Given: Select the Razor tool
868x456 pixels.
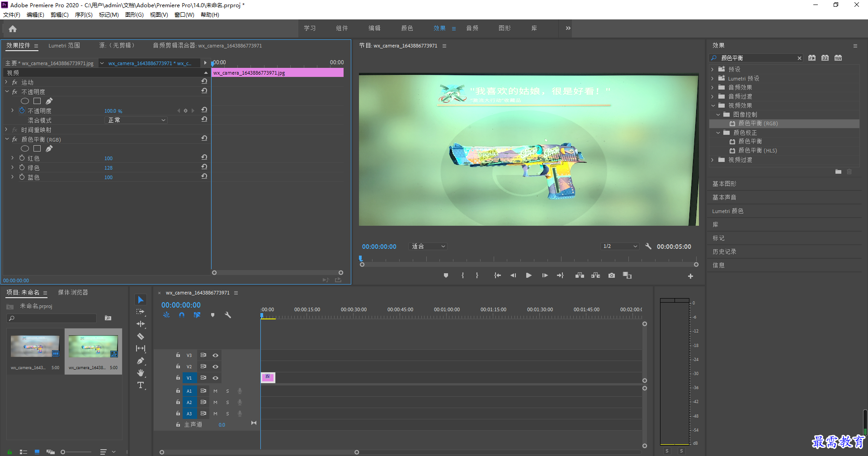Looking at the screenshot, I should tap(141, 336).
